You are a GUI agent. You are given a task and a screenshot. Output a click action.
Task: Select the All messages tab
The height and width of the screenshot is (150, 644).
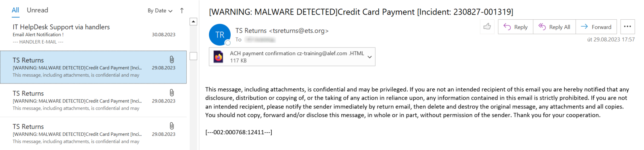coord(15,10)
